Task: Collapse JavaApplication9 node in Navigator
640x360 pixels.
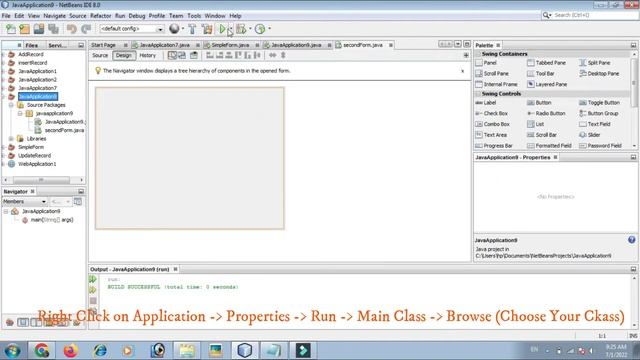Action: coord(6,211)
